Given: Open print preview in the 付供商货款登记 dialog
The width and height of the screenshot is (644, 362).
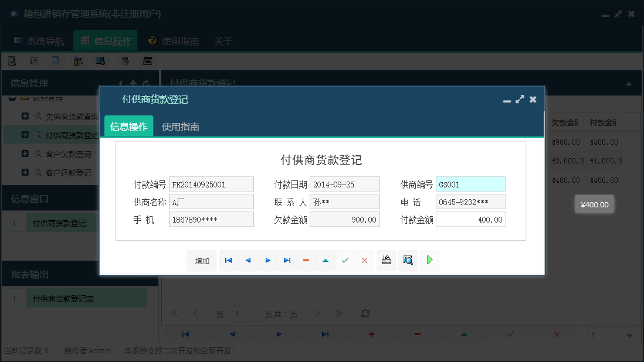Looking at the screenshot, I should [x=408, y=260].
